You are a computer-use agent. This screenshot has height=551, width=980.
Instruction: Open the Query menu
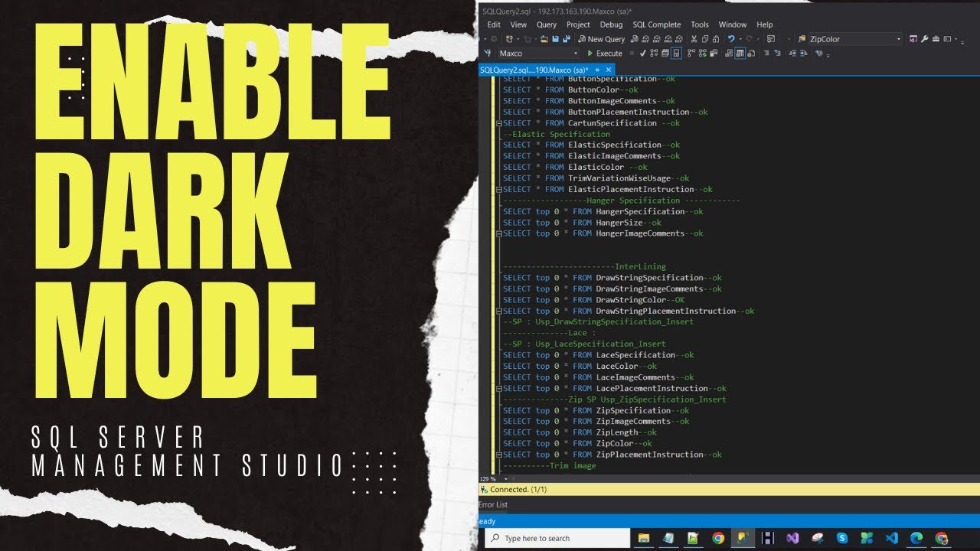click(547, 24)
